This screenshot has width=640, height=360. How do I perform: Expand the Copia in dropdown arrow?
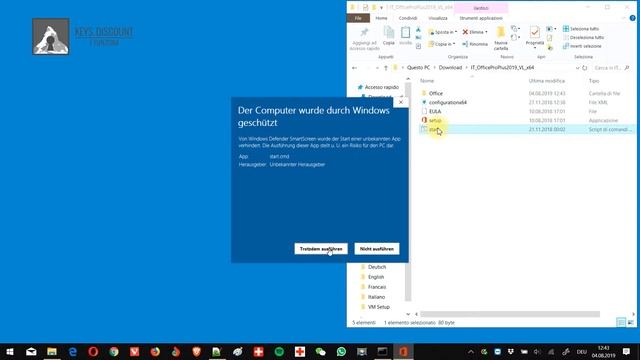pos(454,44)
